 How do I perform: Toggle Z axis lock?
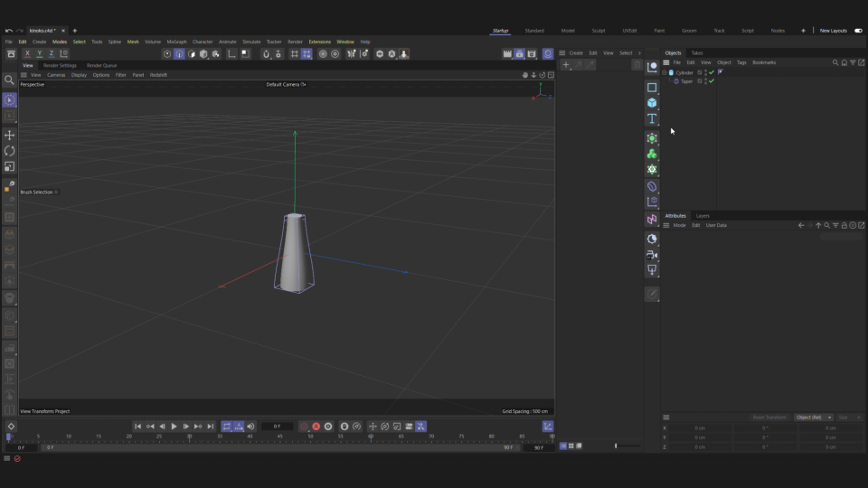click(x=52, y=53)
